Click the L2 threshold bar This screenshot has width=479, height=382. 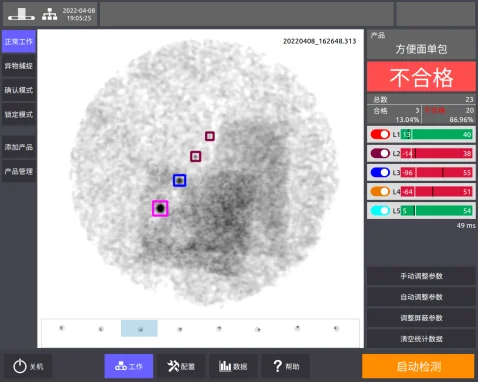click(x=436, y=153)
